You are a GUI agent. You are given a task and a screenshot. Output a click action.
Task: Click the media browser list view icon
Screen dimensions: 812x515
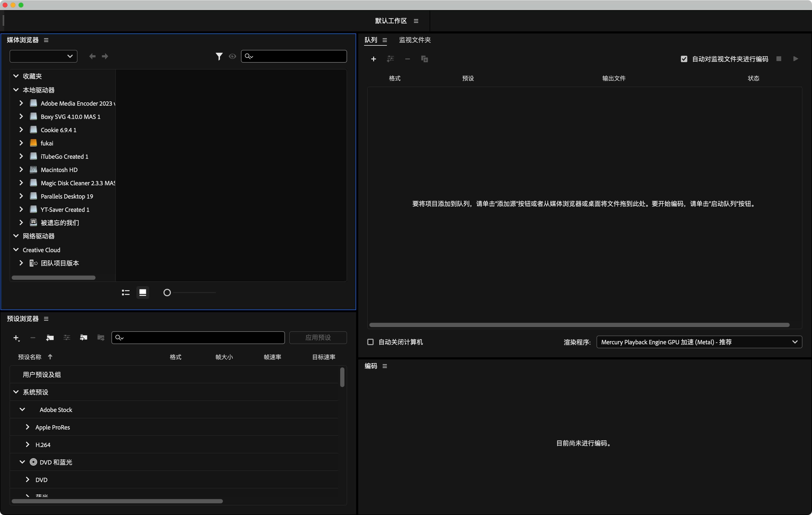coord(126,292)
